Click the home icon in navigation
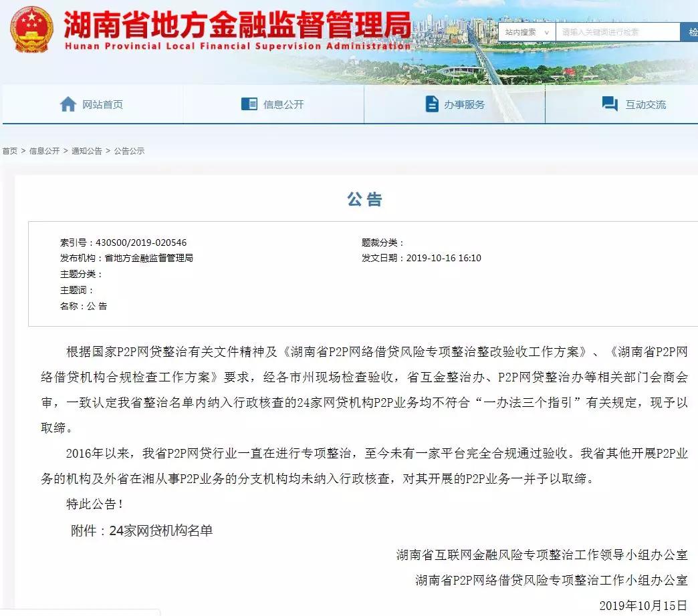Viewport: 698px width, 616px height. (x=68, y=104)
